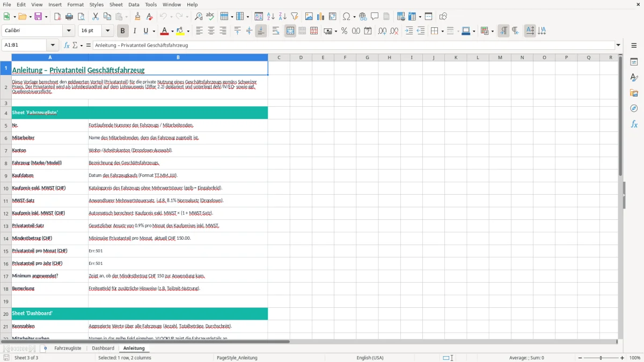
Task: Toggle Wrap Text button
Action: pos(276,31)
